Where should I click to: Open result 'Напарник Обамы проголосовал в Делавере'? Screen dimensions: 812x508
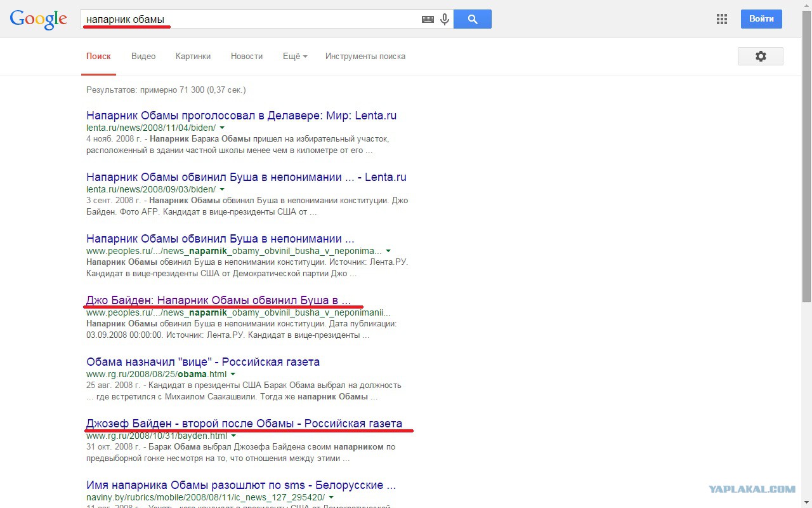[x=241, y=116]
